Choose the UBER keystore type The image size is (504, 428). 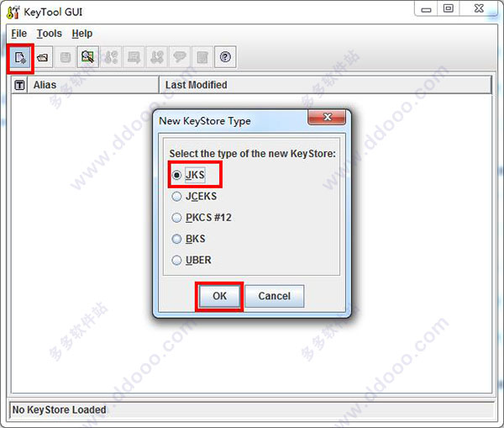pyautogui.click(x=192, y=260)
